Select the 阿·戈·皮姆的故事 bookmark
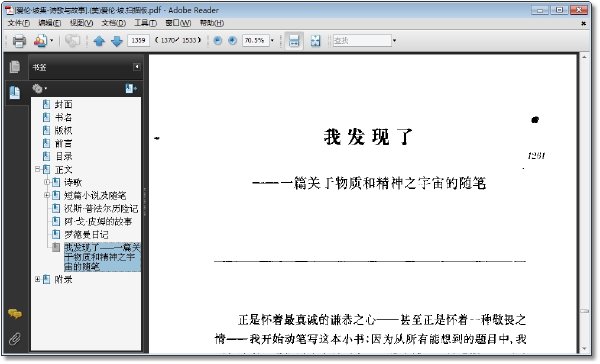Screen dimensions: 600x364 point(98,221)
